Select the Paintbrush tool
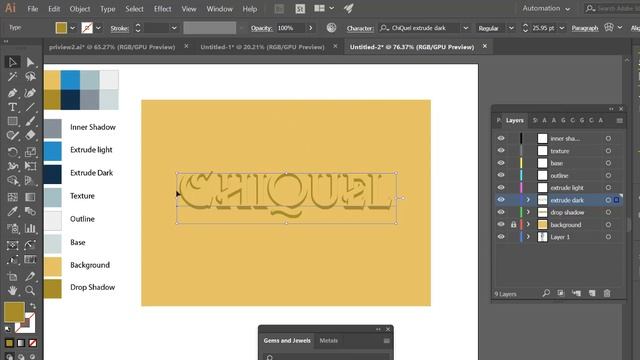Viewport: 640px width, 360px height. [30, 121]
